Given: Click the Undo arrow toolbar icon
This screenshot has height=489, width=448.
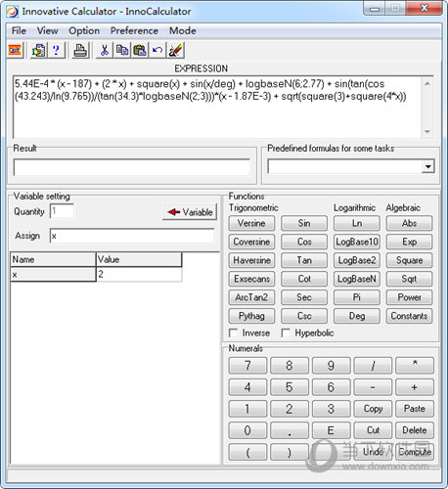Looking at the screenshot, I should click(157, 50).
